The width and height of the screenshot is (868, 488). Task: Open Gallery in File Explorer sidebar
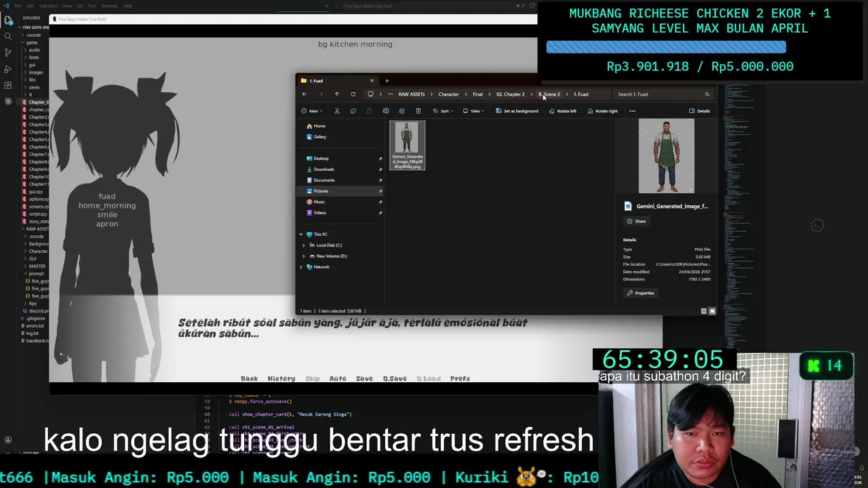(x=316, y=137)
